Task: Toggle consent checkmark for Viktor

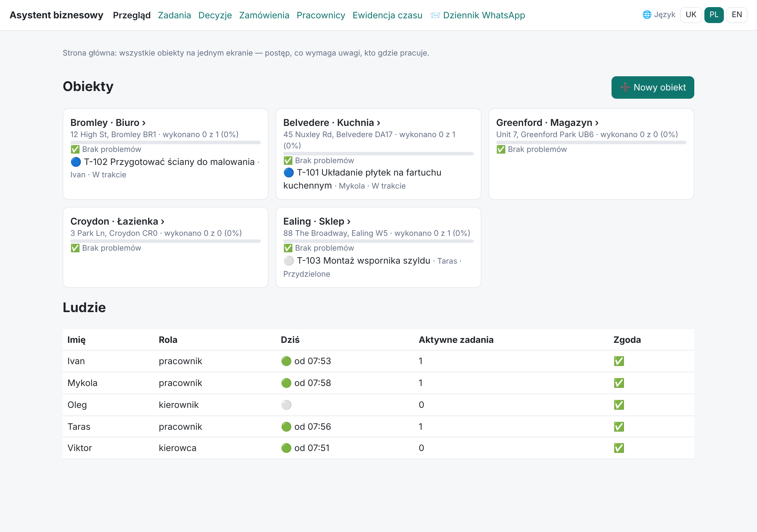Action: coord(619,448)
